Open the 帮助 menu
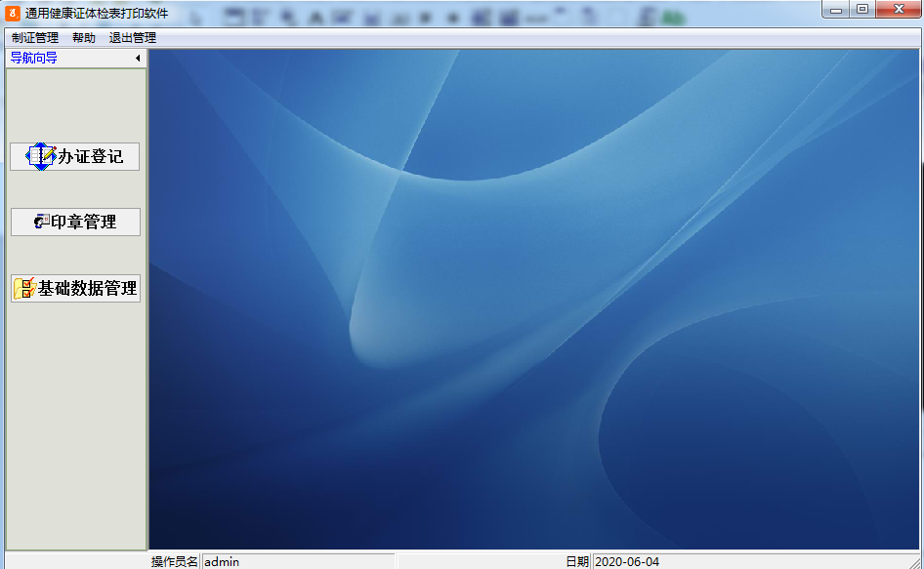The image size is (924, 569). pos(84,38)
